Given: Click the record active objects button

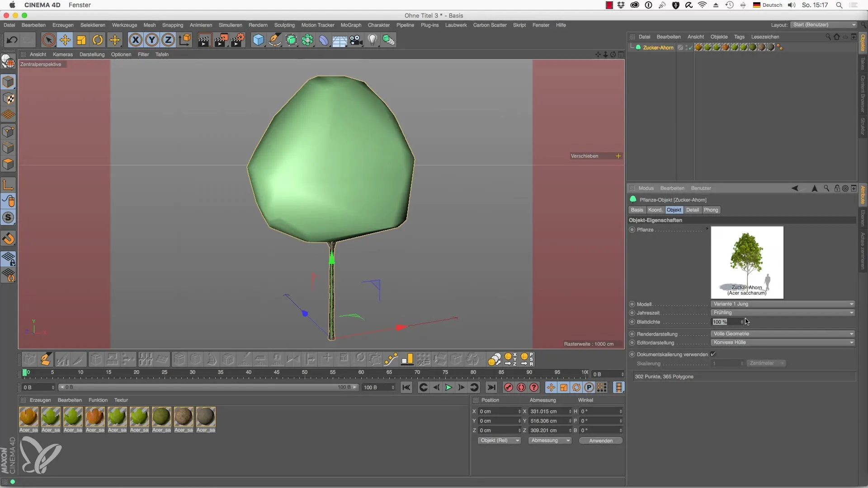Looking at the screenshot, I should (509, 387).
